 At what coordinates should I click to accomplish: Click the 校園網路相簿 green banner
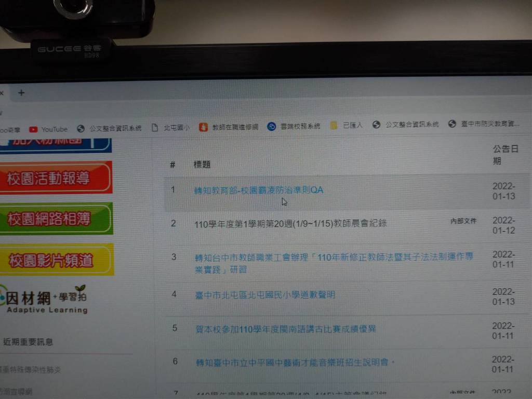tap(56, 219)
